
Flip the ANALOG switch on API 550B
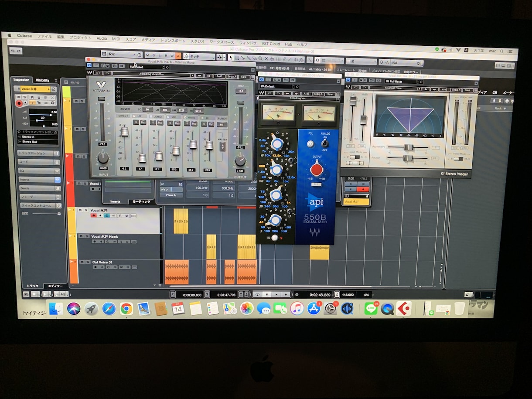point(324,143)
